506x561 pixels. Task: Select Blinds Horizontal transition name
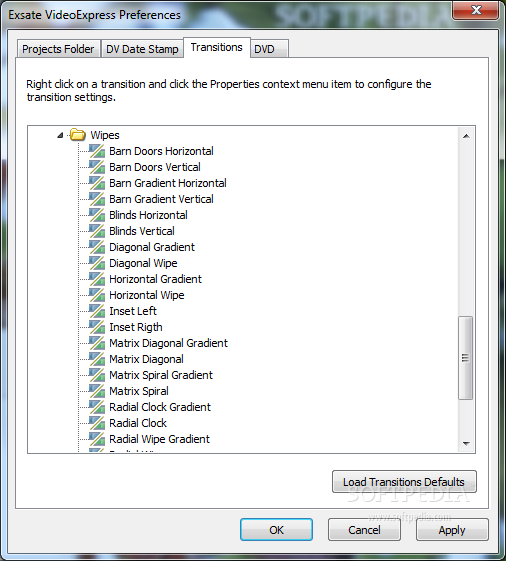[149, 215]
